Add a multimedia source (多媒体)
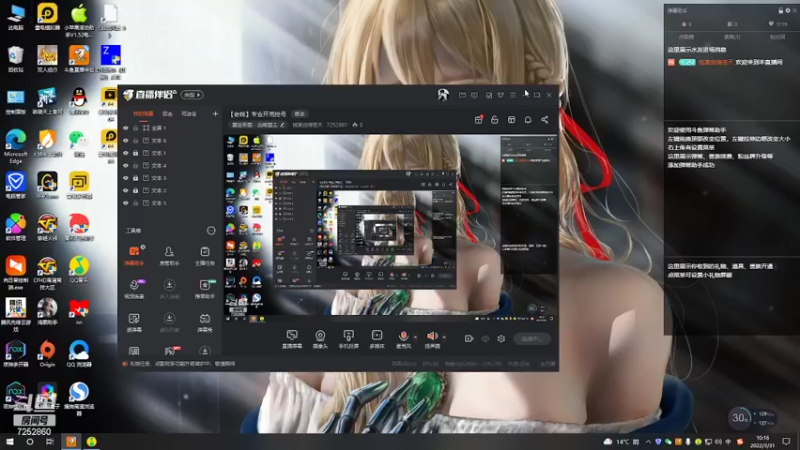Image resolution: width=800 pixels, height=450 pixels. [377, 339]
